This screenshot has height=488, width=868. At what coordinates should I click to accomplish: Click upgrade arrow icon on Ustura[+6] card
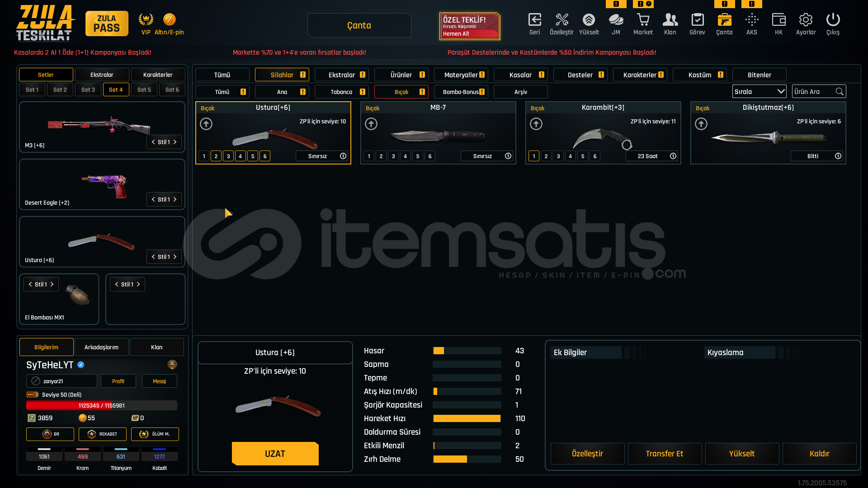pos(206,124)
